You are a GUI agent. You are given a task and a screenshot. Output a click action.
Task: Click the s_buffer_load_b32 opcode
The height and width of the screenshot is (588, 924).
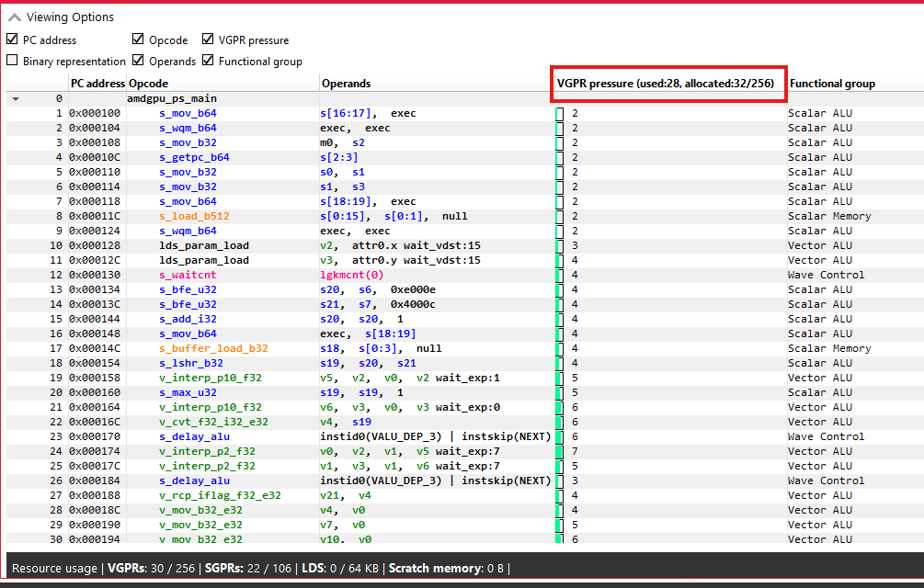point(213,348)
